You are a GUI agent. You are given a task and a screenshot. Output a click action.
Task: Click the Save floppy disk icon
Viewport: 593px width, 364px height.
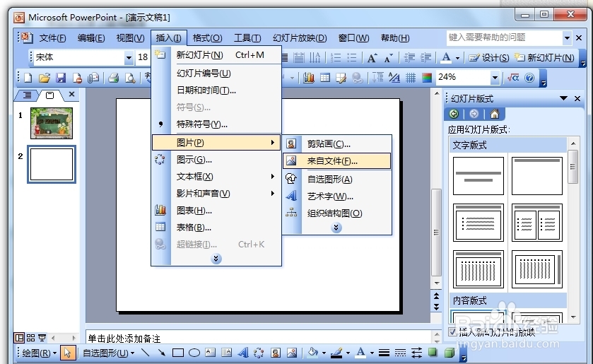(61, 78)
